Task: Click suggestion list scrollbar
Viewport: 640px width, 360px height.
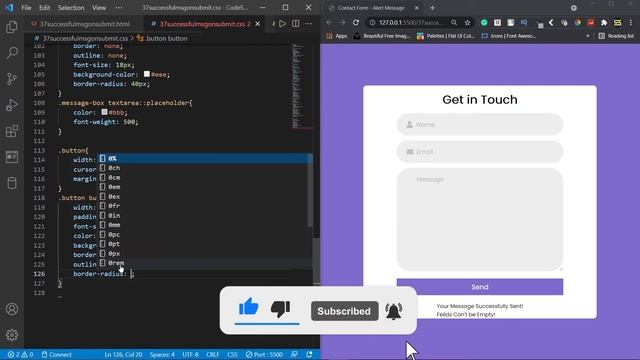Action: 310,190
